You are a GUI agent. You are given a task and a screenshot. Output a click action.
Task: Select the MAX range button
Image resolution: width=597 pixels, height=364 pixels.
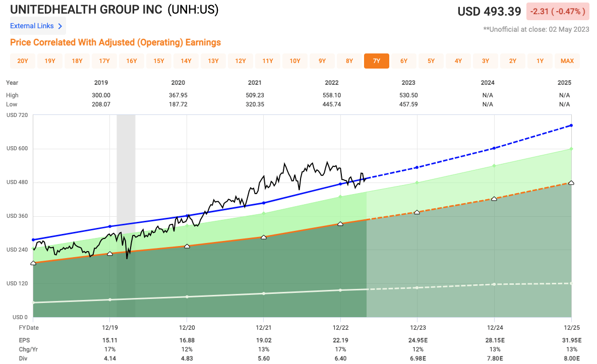tap(567, 61)
